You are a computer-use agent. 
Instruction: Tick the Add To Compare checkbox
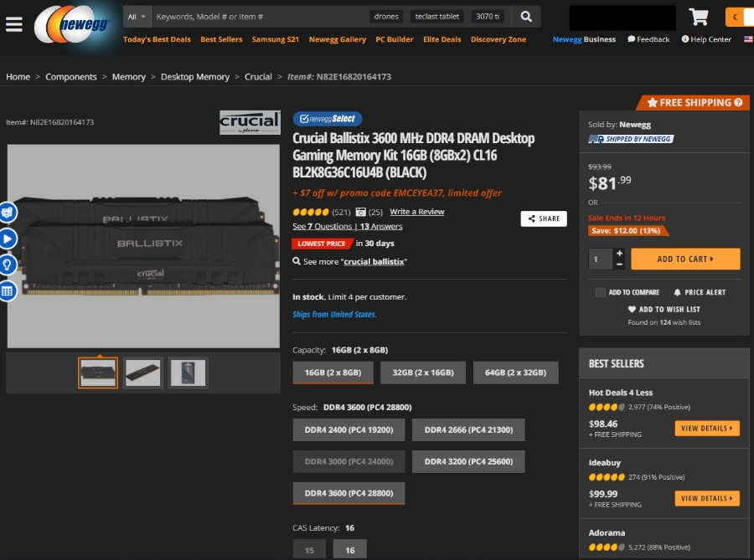point(600,292)
